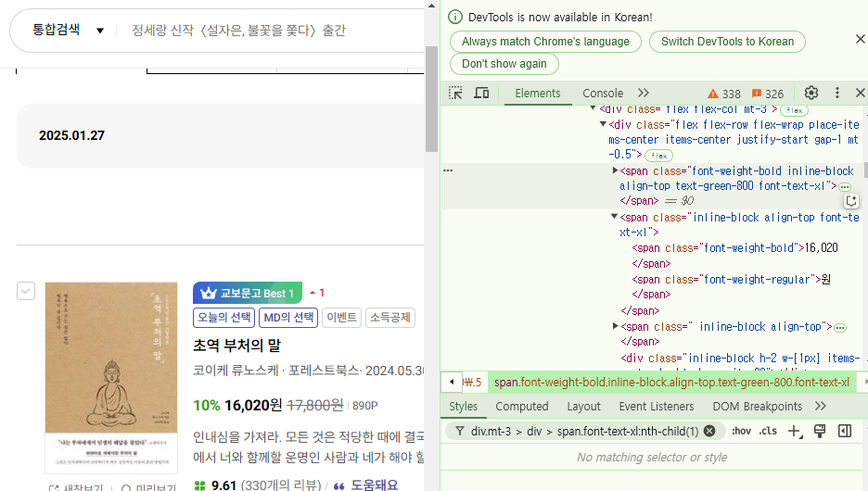Click the green clover rating icon
Viewport: 868px width, 491px height.
199,485
